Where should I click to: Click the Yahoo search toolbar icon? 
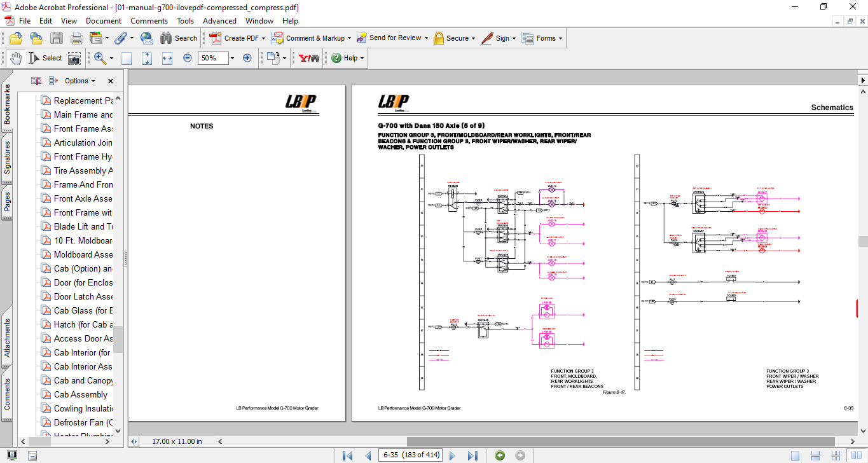[x=308, y=58]
